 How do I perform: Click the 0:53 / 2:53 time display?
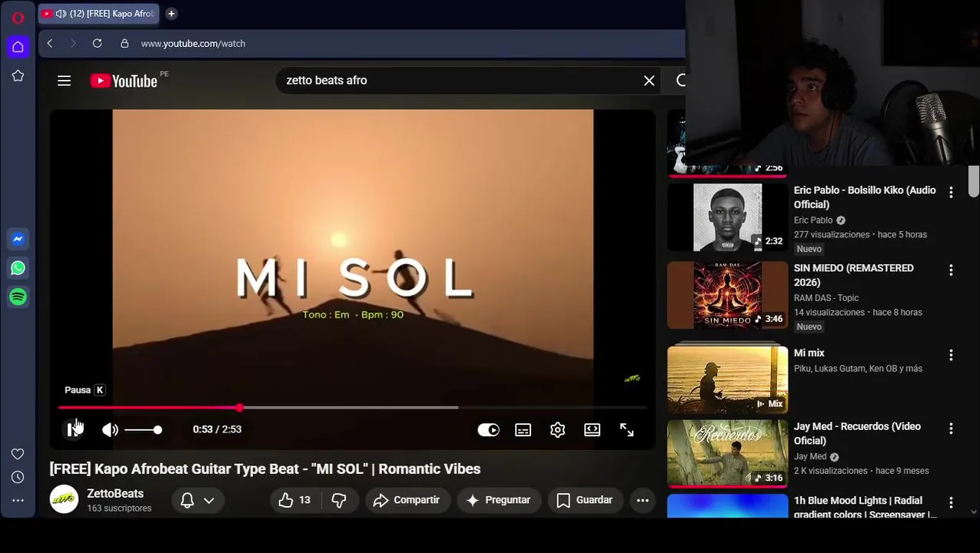218,429
